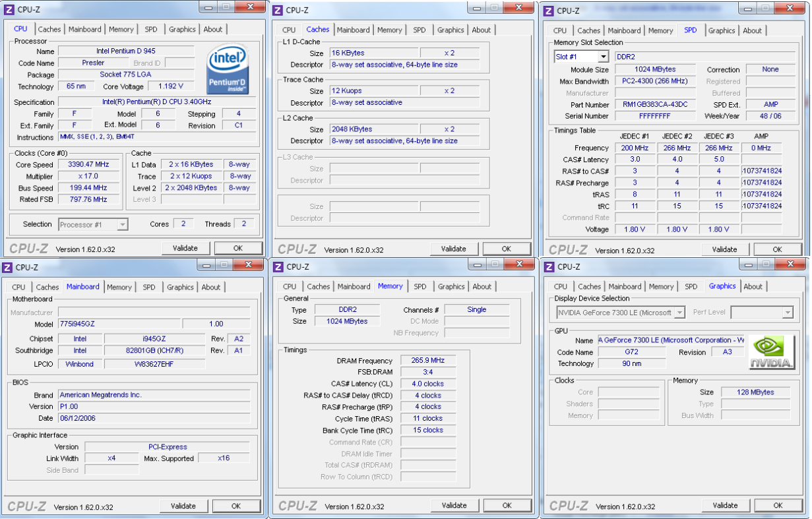Switch to SPD tab in the Graphics window
The image size is (812, 519).
pos(691,286)
